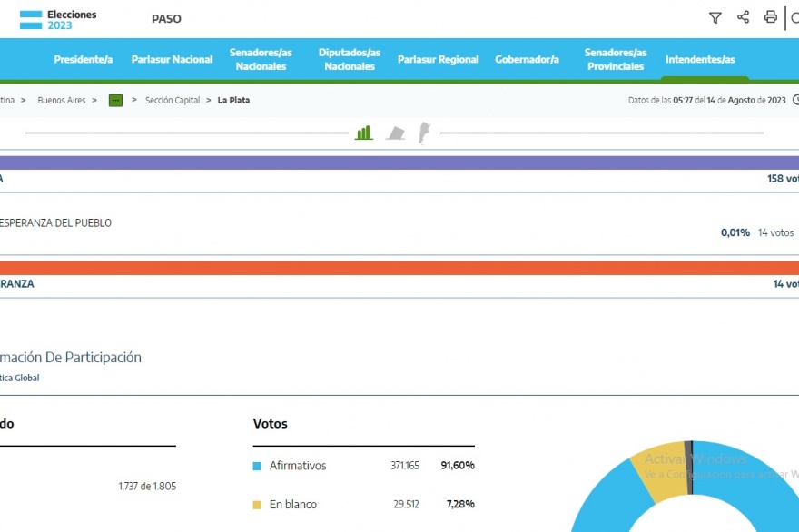
Task: Select Senadores/as Provinciales tab
Action: (x=616, y=59)
